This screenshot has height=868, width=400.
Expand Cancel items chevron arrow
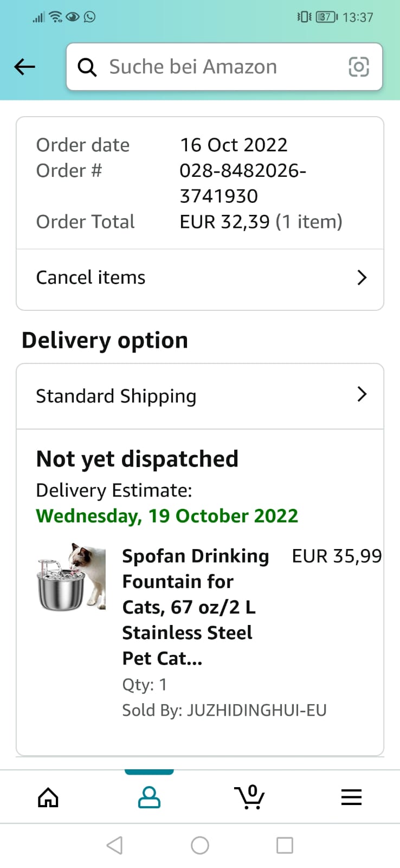tap(362, 278)
